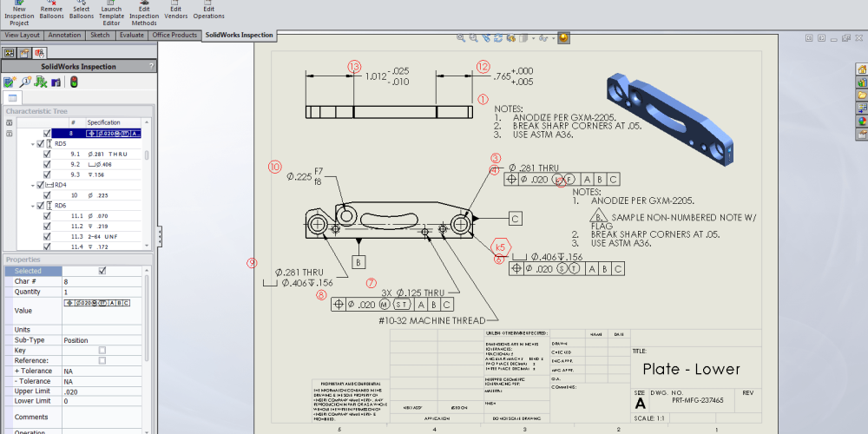This screenshot has height=434, width=868.
Task: Toggle the Reference checkbox in Properties
Action: tap(102, 360)
